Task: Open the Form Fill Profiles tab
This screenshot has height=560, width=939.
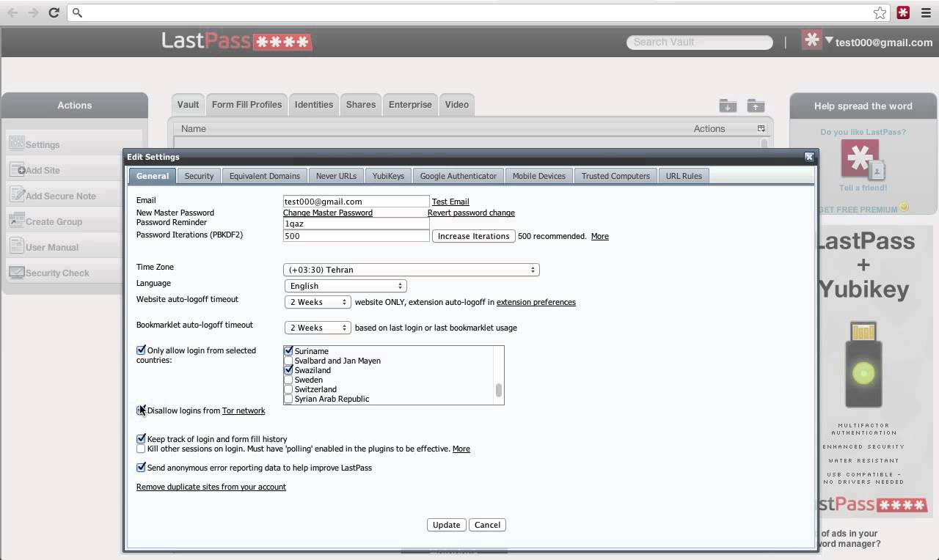Action: [246, 105]
